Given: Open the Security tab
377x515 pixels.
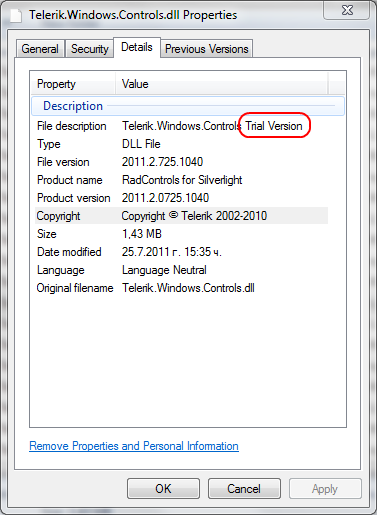Looking at the screenshot, I should (89, 49).
